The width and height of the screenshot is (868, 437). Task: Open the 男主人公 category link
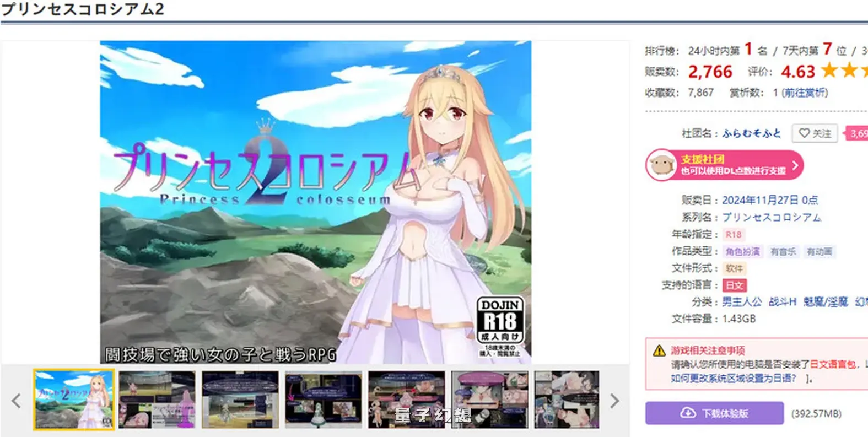click(742, 302)
